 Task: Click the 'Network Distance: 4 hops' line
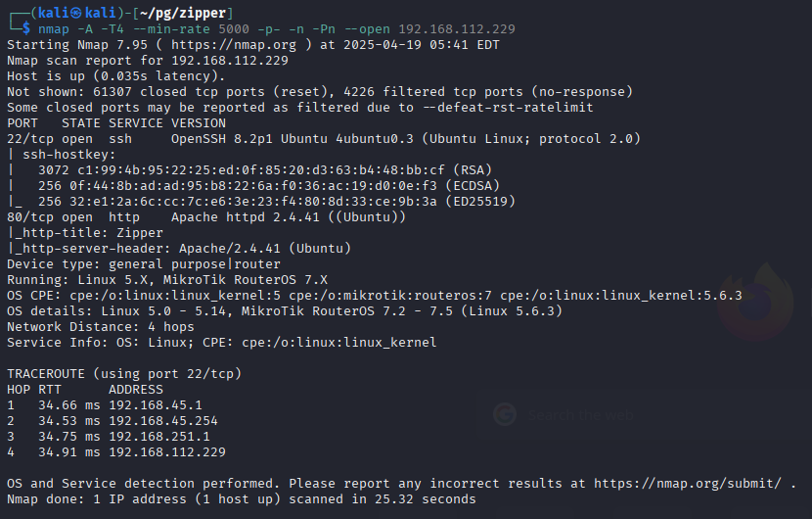[101, 327]
